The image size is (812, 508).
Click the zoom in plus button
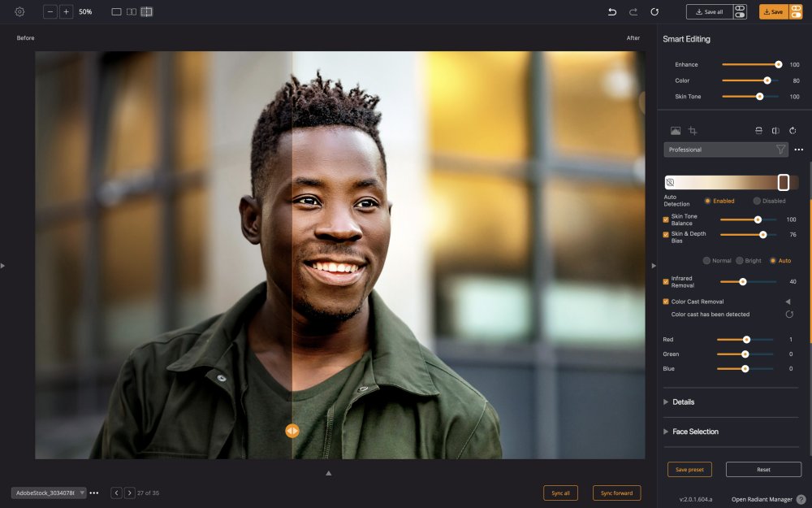point(66,12)
